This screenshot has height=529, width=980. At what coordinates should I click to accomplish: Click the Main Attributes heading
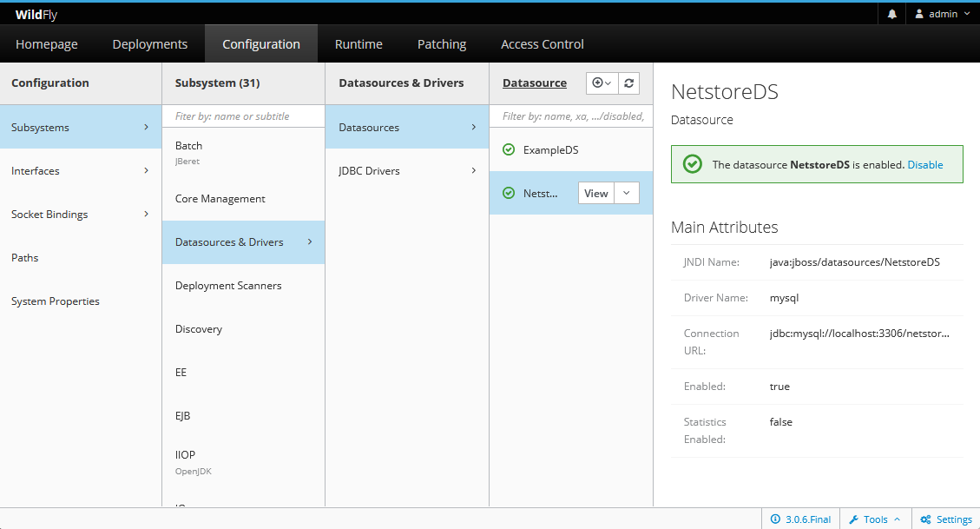[725, 227]
